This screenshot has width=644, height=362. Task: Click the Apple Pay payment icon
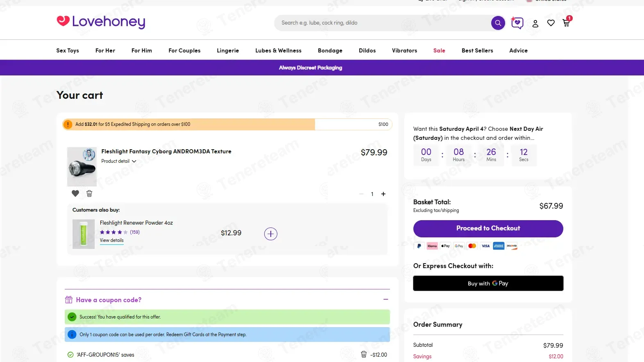tap(445, 246)
